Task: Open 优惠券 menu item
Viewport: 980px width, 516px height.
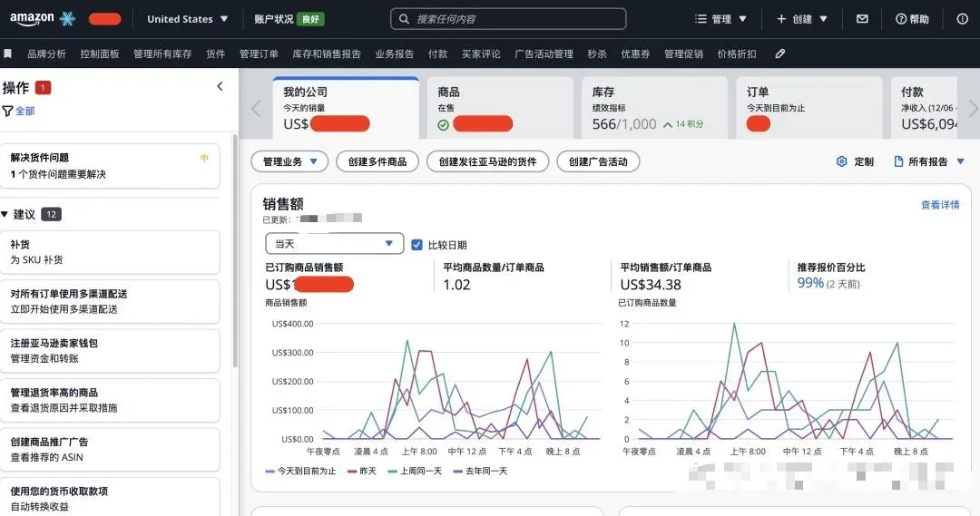Action: [x=635, y=54]
